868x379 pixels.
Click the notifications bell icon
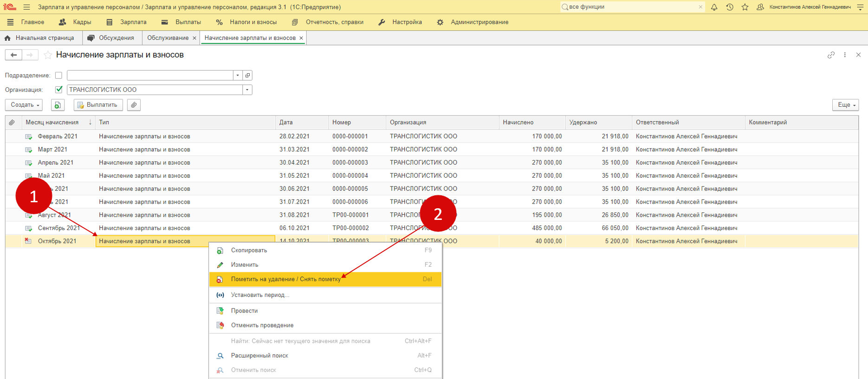point(714,7)
